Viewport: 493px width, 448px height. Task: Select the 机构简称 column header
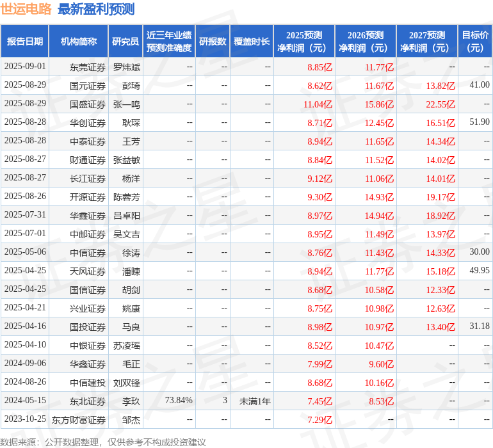(x=79, y=41)
